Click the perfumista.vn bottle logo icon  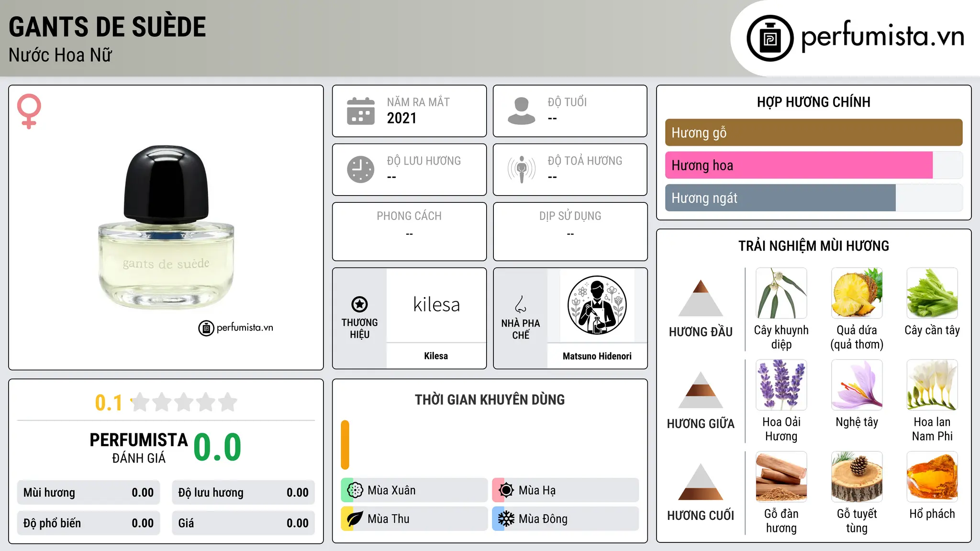tap(770, 38)
